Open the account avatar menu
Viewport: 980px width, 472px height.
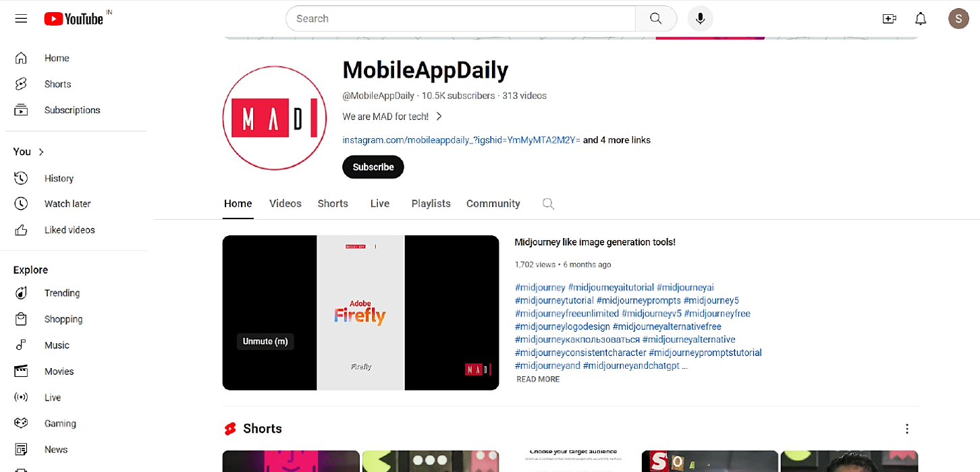[958, 19]
